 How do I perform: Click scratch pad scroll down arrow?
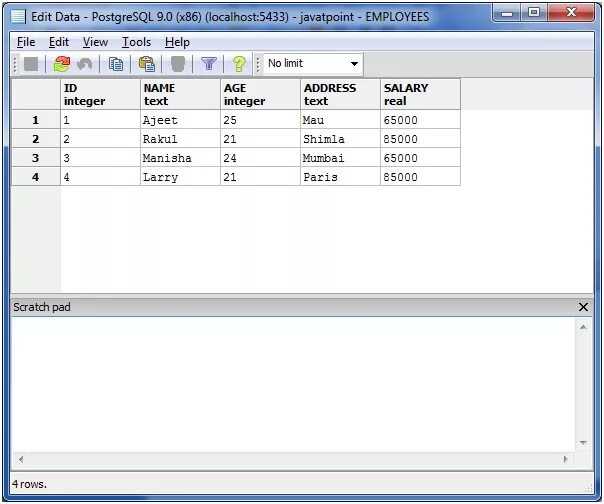click(x=583, y=443)
